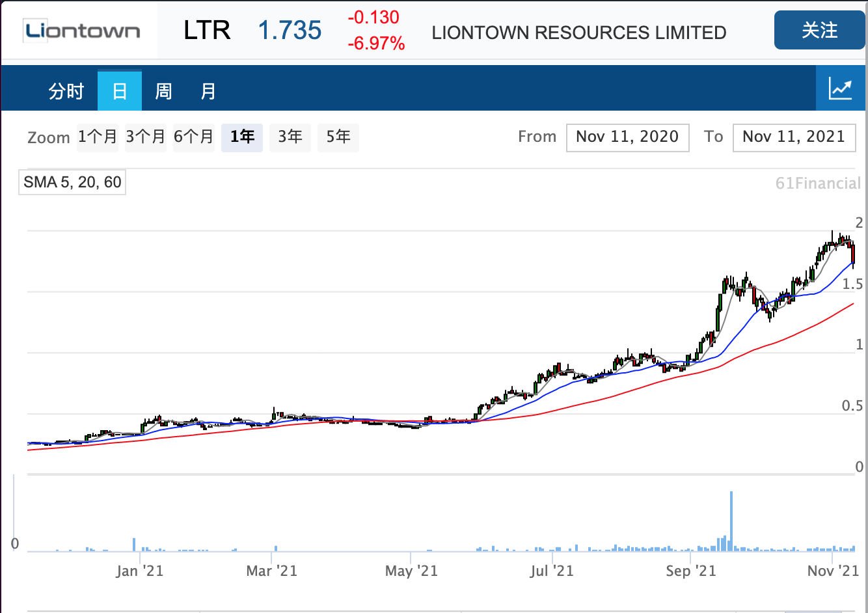Click the -6.97% change value
Screen dimensions: 868x613
(x=376, y=44)
